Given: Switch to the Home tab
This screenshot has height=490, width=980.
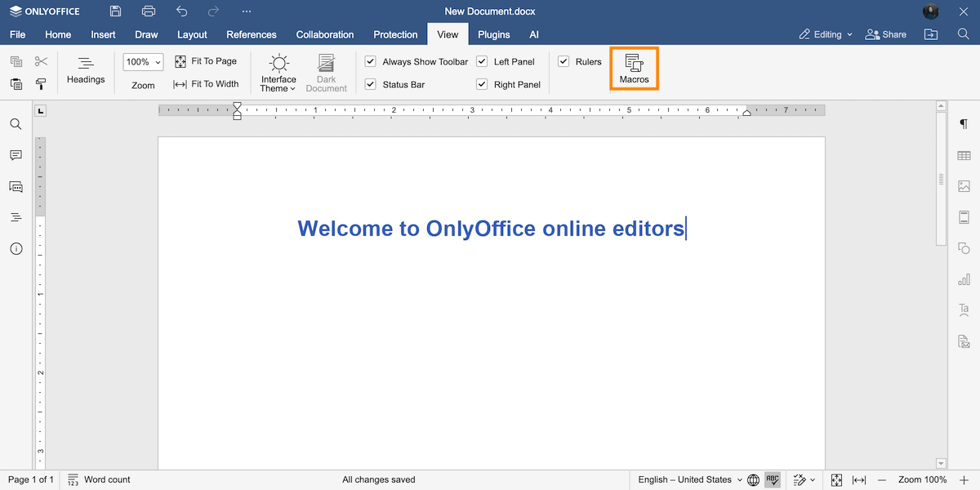Looking at the screenshot, I should click(x=58, y=34).
